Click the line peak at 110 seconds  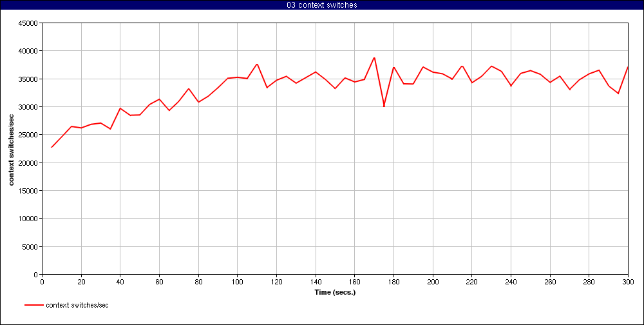click(x=257, y=64)
